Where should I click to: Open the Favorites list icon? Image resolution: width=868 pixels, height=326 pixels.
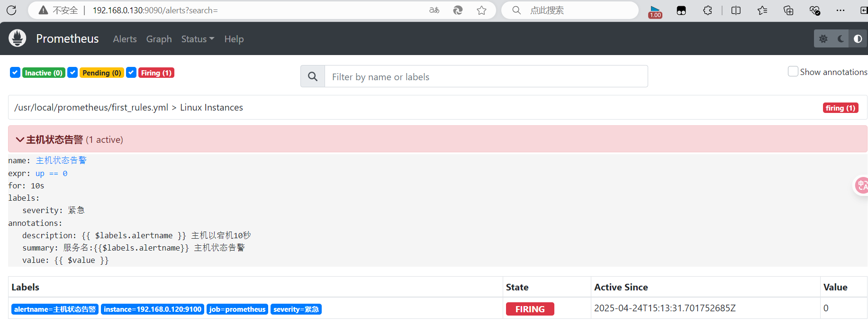click(x=762, y=10)
